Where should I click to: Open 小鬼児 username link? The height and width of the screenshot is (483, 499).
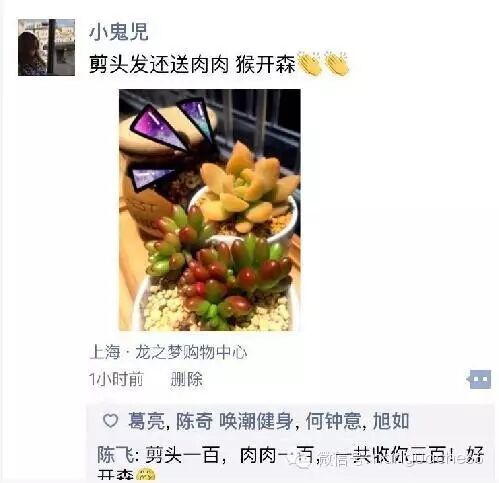point(118,32)
